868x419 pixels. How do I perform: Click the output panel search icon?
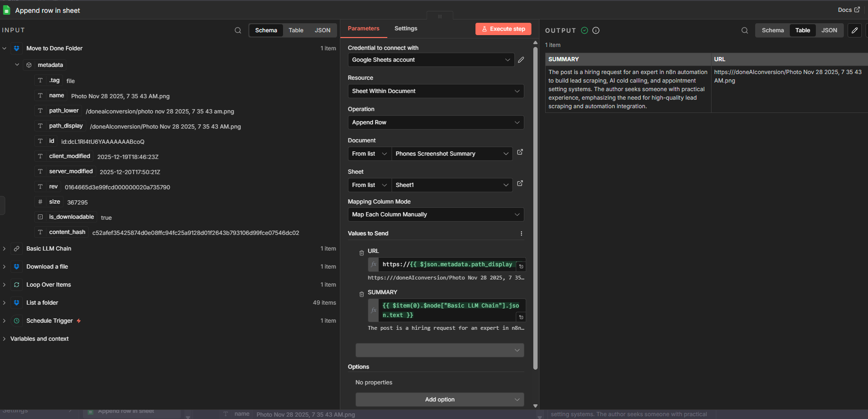[745, 30]
